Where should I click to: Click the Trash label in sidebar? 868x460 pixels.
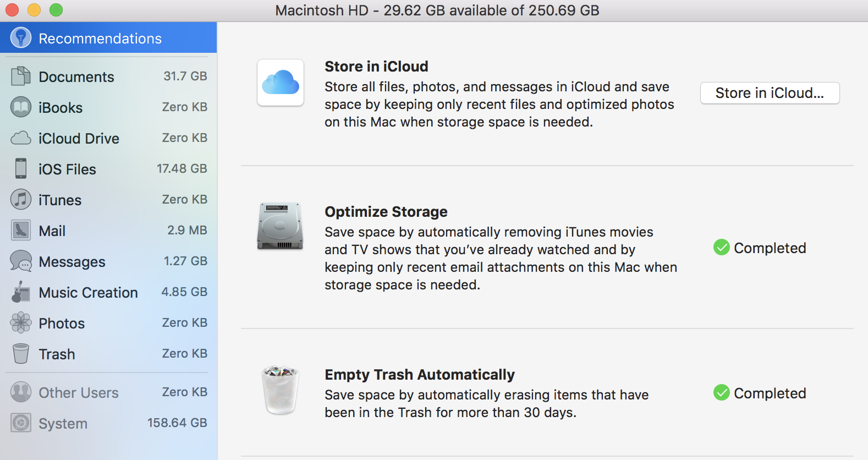[57, 354]
